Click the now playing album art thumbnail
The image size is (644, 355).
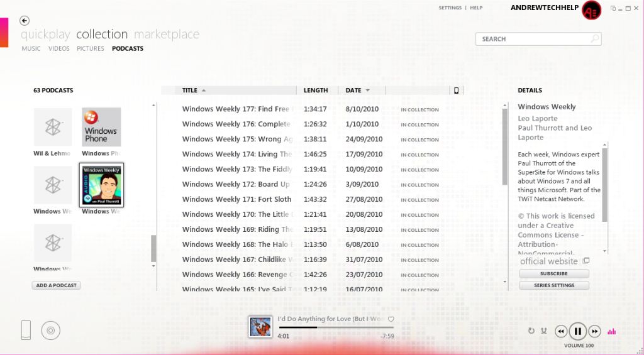click(260, 327)
